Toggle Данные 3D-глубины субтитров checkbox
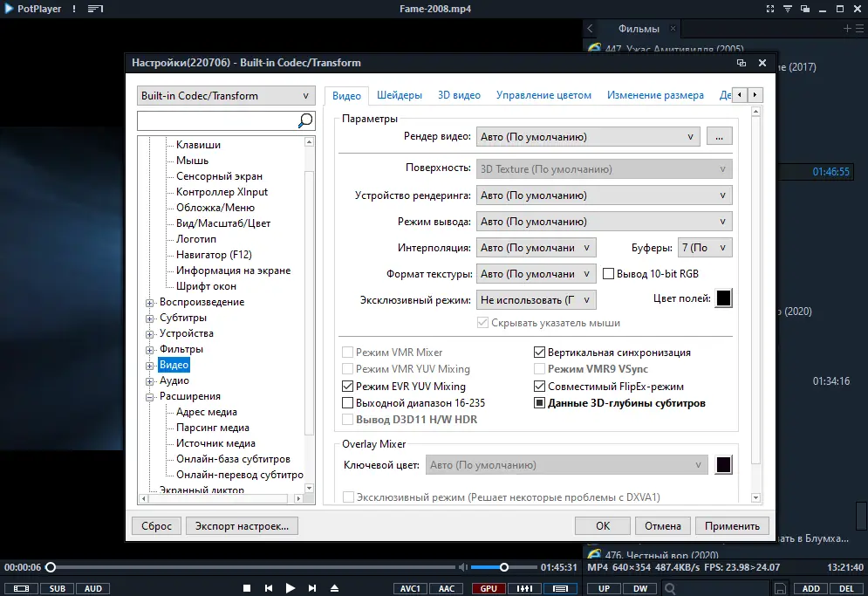The height and width of the screenshot is (596, 868). (x=539, y=402)
